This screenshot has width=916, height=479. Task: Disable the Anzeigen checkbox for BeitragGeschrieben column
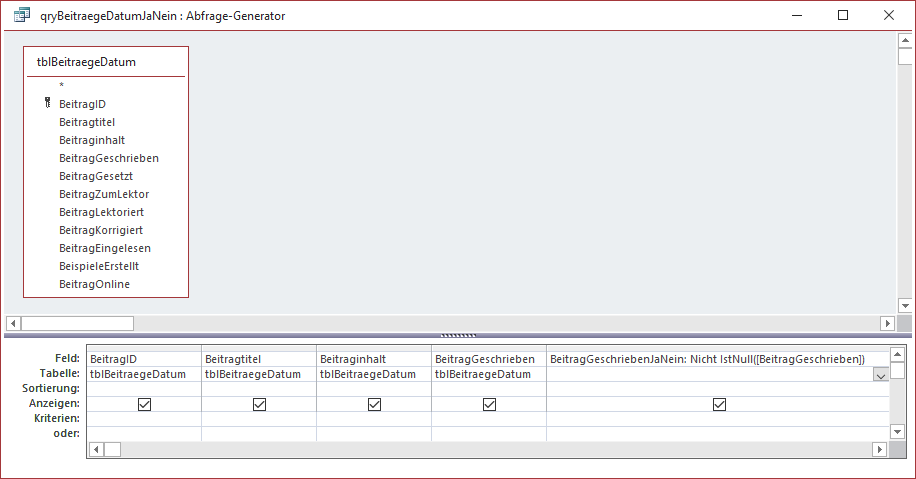point(489,404)
